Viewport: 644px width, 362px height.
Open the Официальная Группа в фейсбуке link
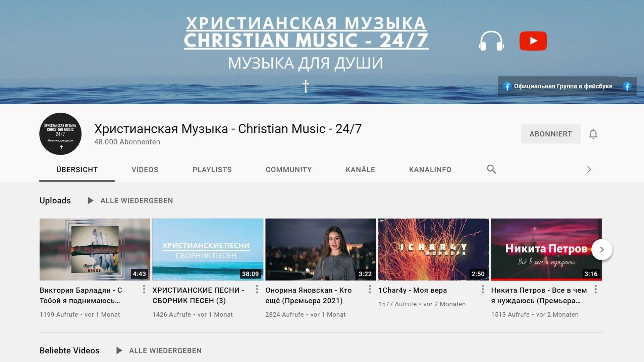563,86
